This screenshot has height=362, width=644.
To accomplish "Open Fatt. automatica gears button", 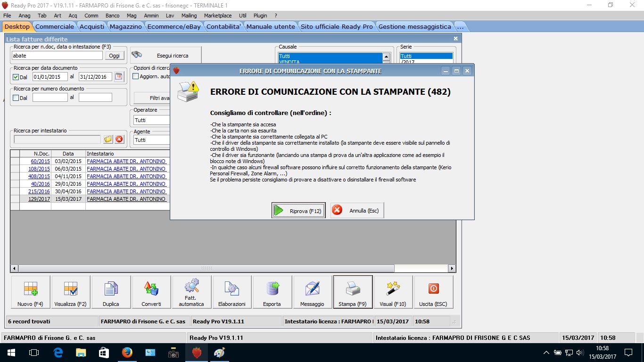I will pos(191,292).
